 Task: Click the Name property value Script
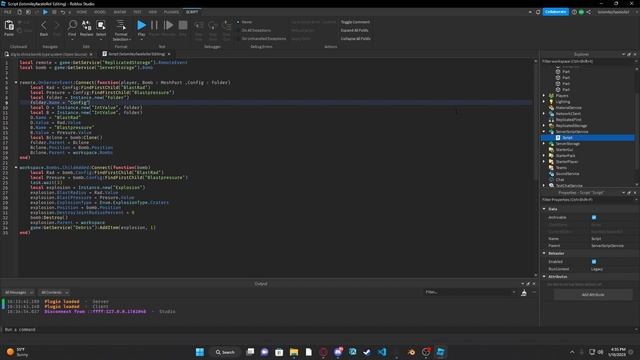(596, 239)
